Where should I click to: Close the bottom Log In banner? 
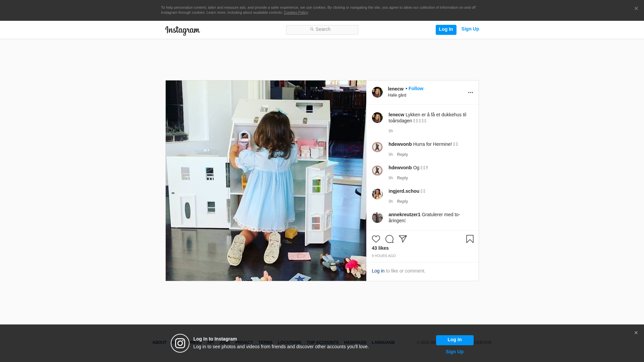[x=636, y=333]
